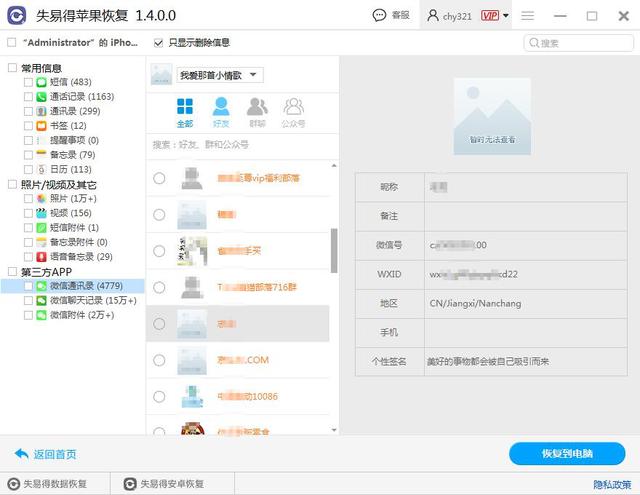Viewport: 640px width, 495px height.
Task: Open 微信附件 (2万+) item
Action: coord(82,315)
